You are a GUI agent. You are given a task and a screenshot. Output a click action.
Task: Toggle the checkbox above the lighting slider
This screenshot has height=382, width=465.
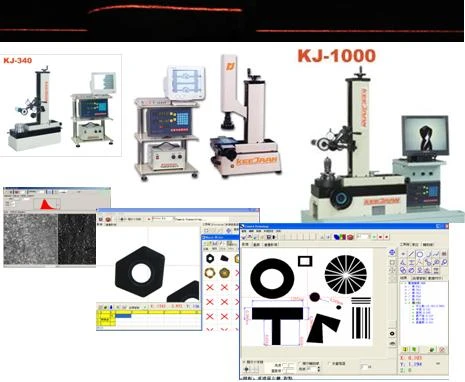pos(244,362)
